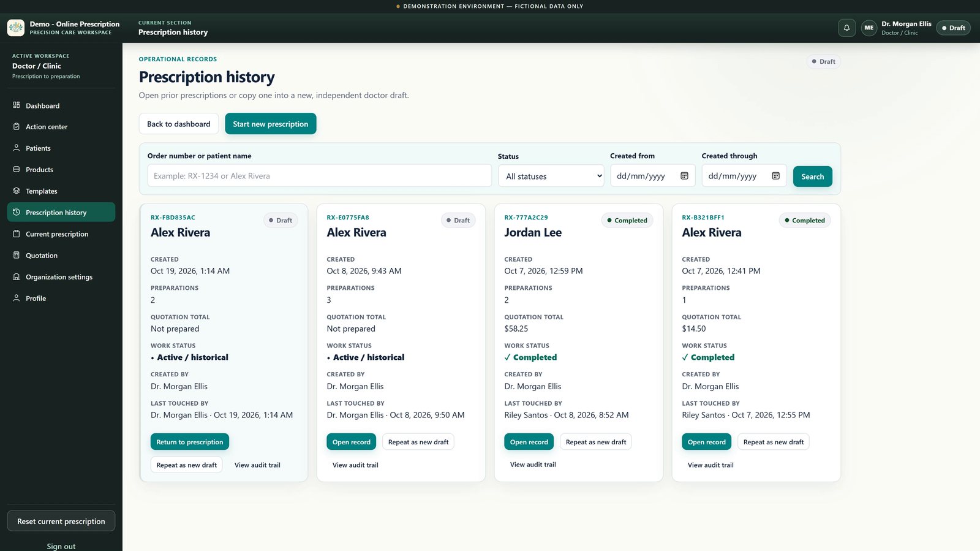Open record for RX-B321BFF1
The height and width of the screenshot is (551, 980).
click(x=706, y=442)
